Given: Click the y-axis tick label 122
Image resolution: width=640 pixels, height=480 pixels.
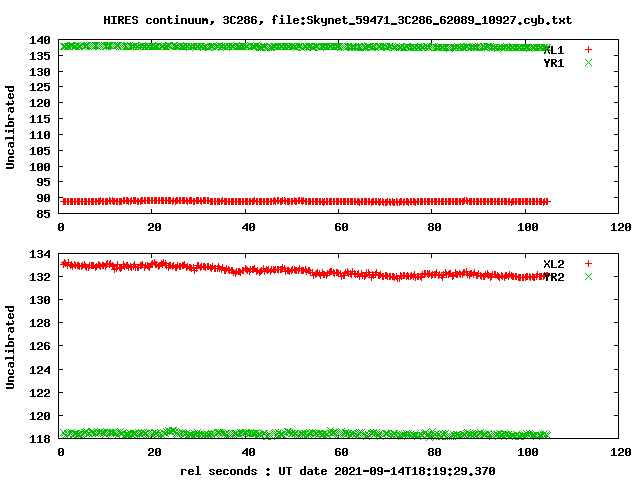Looking at the screenshot, I should (40, 393).
